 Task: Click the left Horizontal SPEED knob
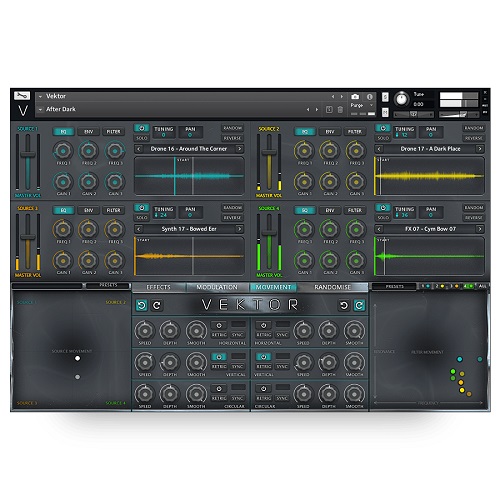[x=145, y=331]
